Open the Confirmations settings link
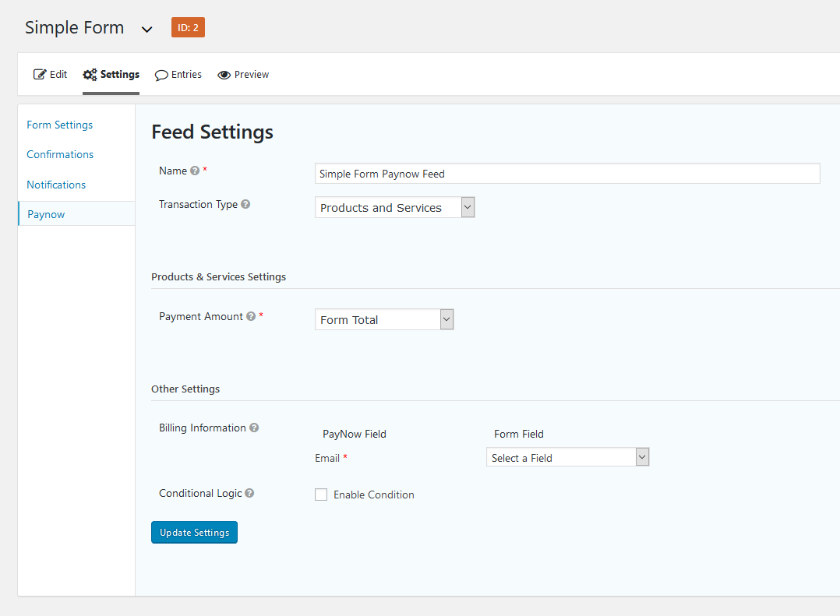Viewport: 840px width, 616px height. pos(60,154)
